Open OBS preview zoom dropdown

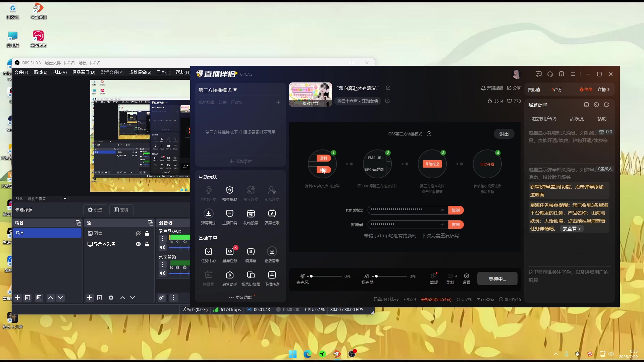click(65, 199)
